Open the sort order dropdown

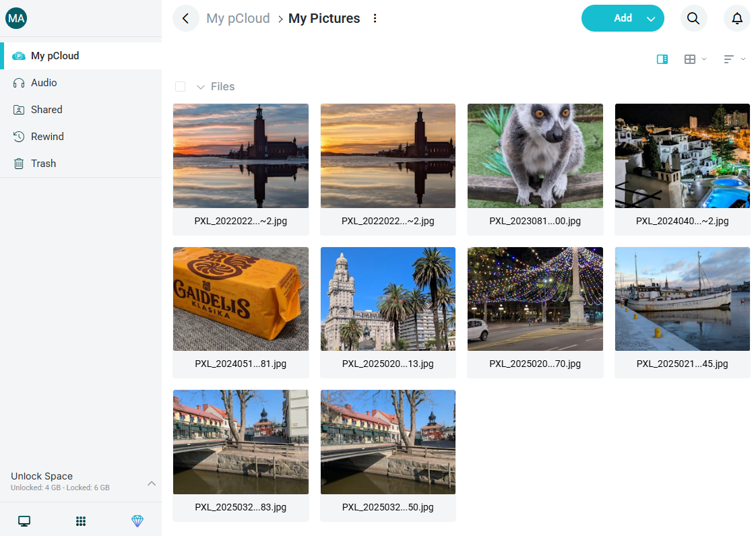coord(734,59)
